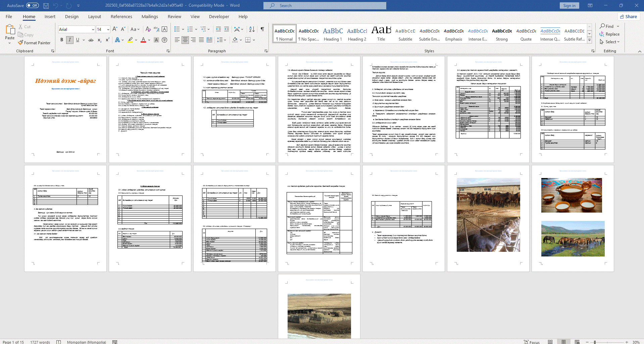
Task: Toggle Print Layout view button
Action: (563, 342)
